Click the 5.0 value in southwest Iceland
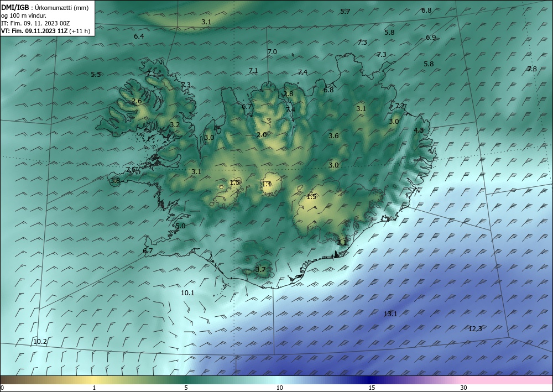 (180, 226)
